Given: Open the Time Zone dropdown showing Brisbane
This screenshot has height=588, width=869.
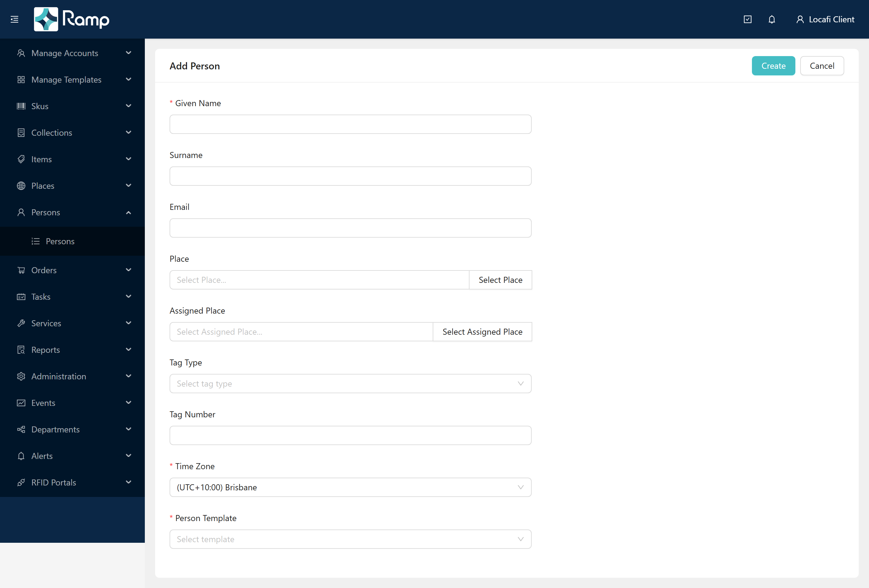Looking at the screenshot, I should click(x=350, y=487).
